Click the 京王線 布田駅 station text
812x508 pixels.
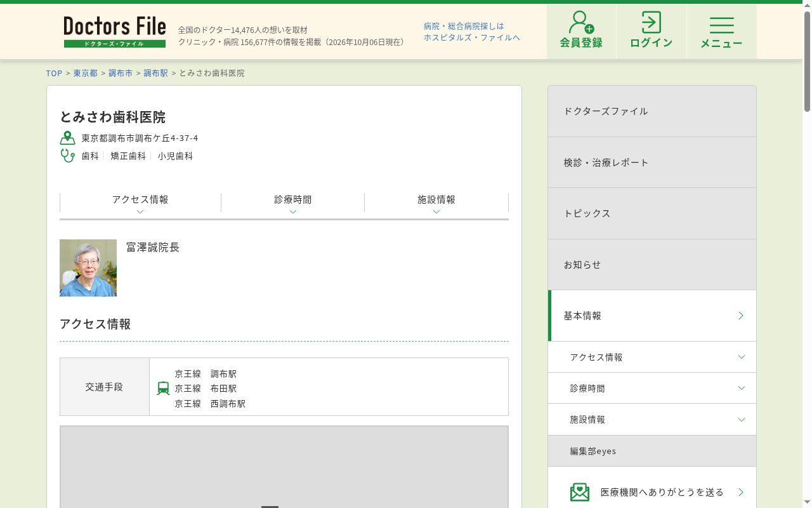coord(206,389)
